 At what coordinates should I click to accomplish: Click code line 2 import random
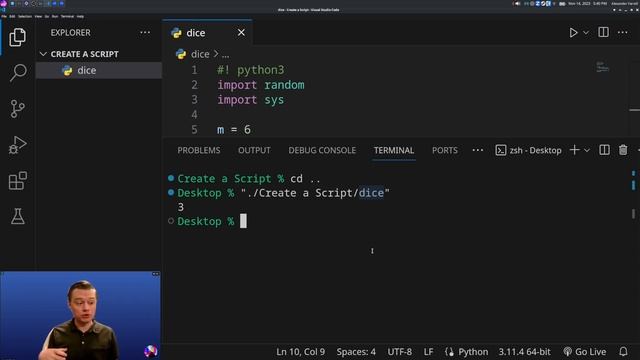261,85
